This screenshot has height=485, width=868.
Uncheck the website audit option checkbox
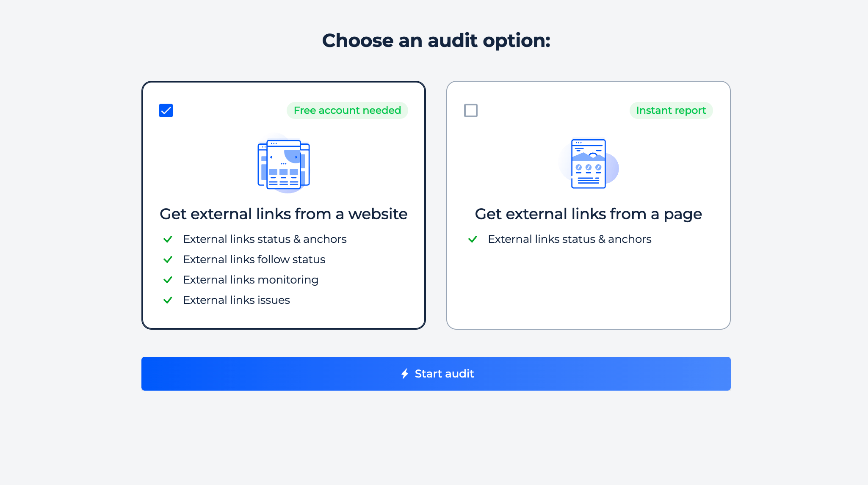click(x=166, y=110)
